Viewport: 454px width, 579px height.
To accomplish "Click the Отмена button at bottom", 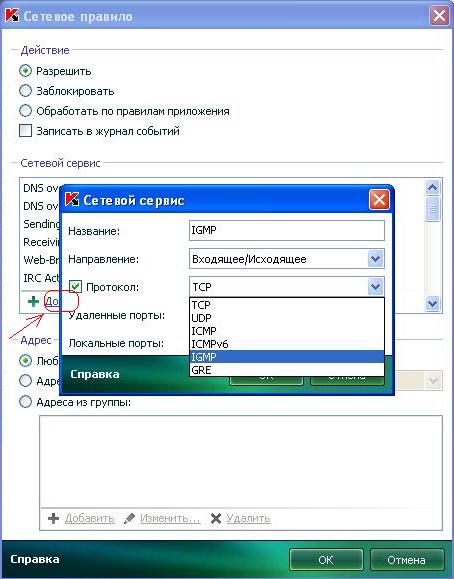I will click(x=406, y=560).
